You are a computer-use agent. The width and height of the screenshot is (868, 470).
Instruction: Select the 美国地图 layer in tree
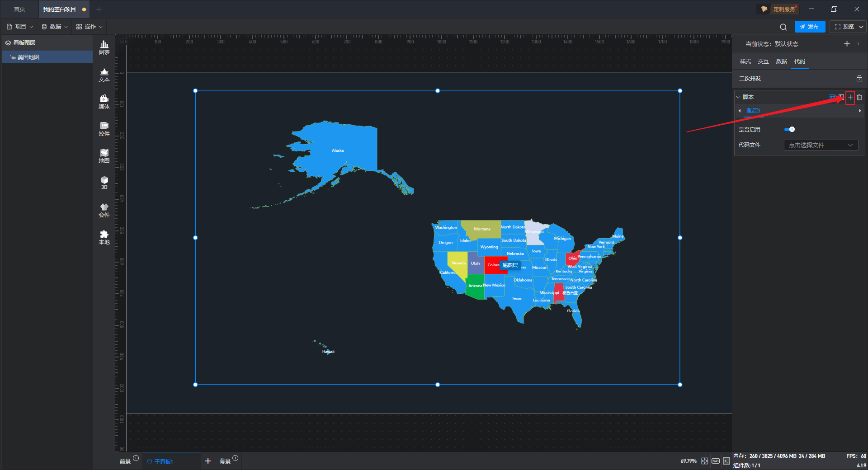point(28,57)
